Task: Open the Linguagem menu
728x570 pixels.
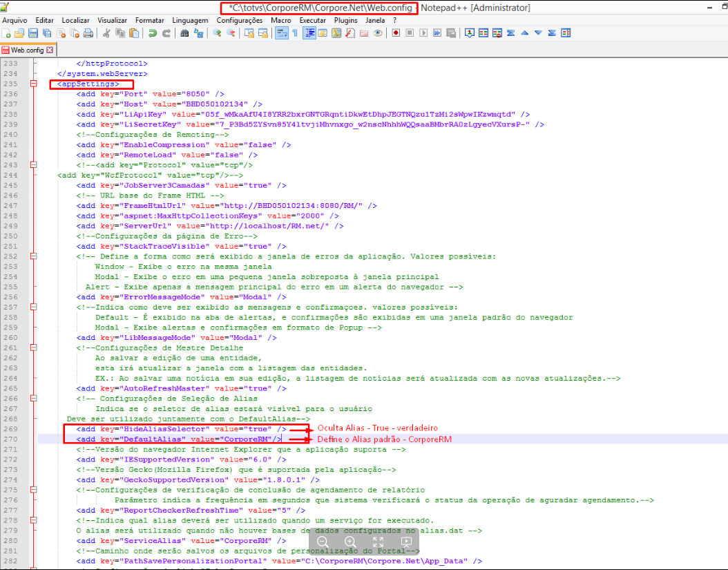Action: click(x=191, y=21)
